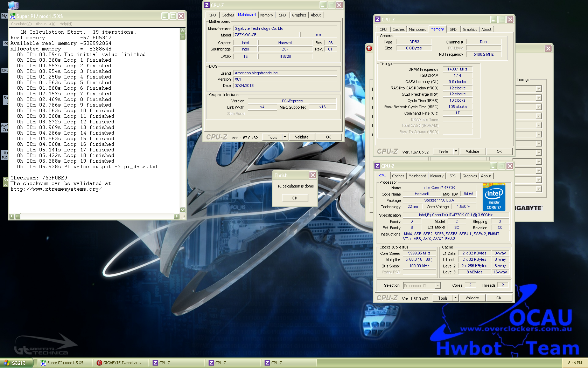This screenshot has height=368, width=588.
Task: Open fourth Timings dropdown in TweakLauncher
Action: coord(539,116)
